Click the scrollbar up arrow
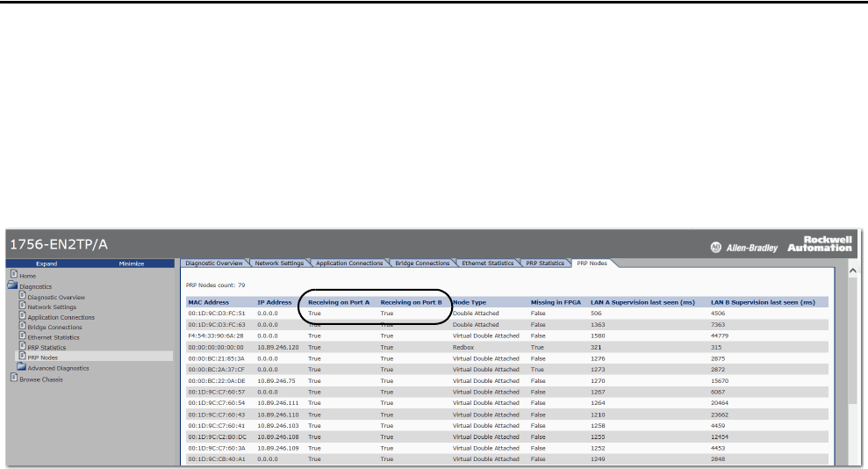This screenshot has width=868, height=469. (x=852, y=271)
